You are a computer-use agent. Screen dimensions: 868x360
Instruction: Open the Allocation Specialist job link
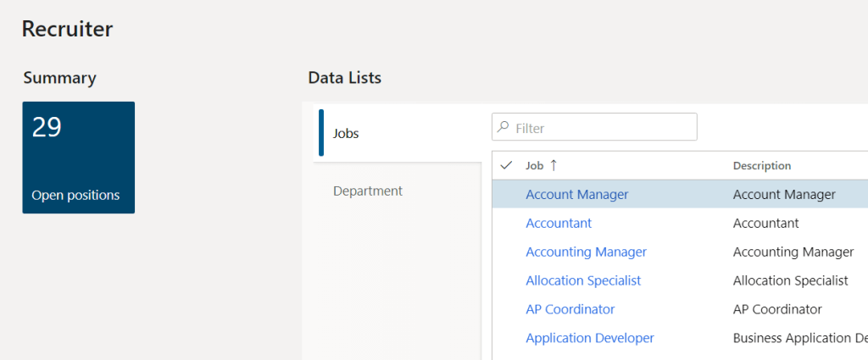[583, 280]
